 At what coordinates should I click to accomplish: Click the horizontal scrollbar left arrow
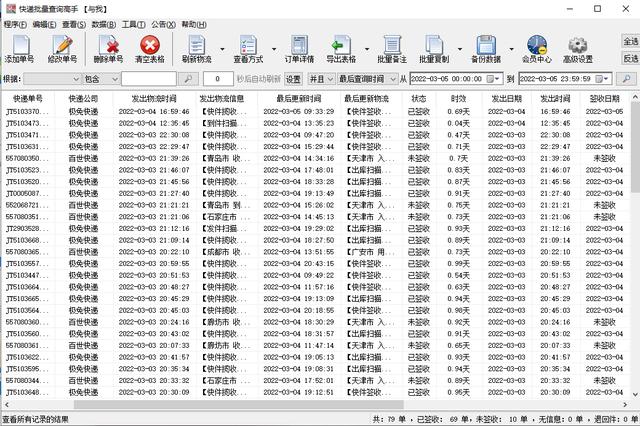click(x=7, y=404)
